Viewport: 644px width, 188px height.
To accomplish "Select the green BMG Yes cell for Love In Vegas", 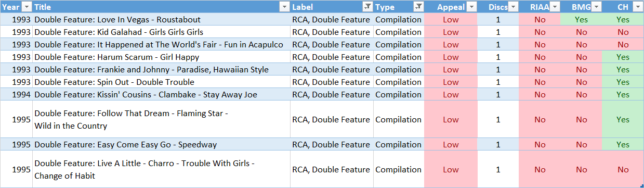I will [581, 19].
